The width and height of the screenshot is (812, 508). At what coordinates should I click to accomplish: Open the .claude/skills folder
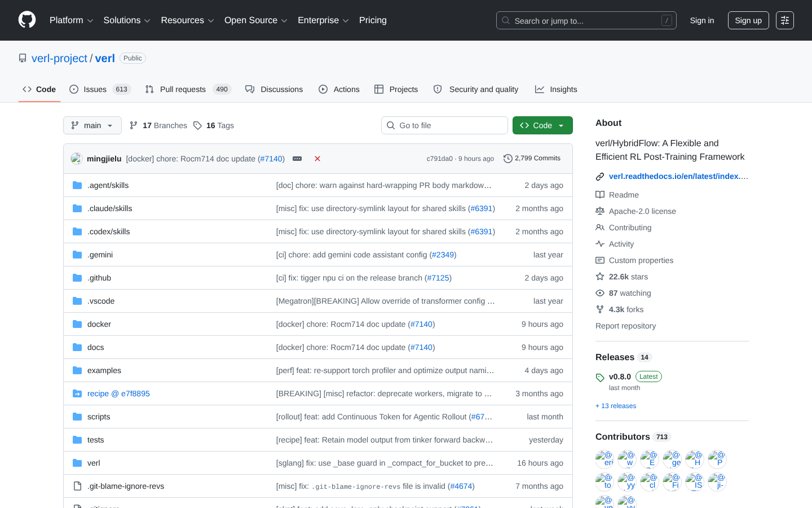[110, 208]
